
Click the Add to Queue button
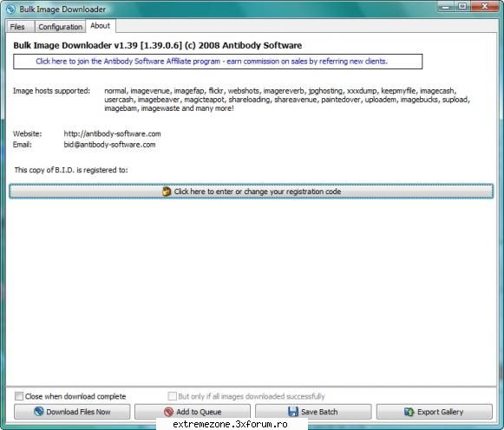193,412
